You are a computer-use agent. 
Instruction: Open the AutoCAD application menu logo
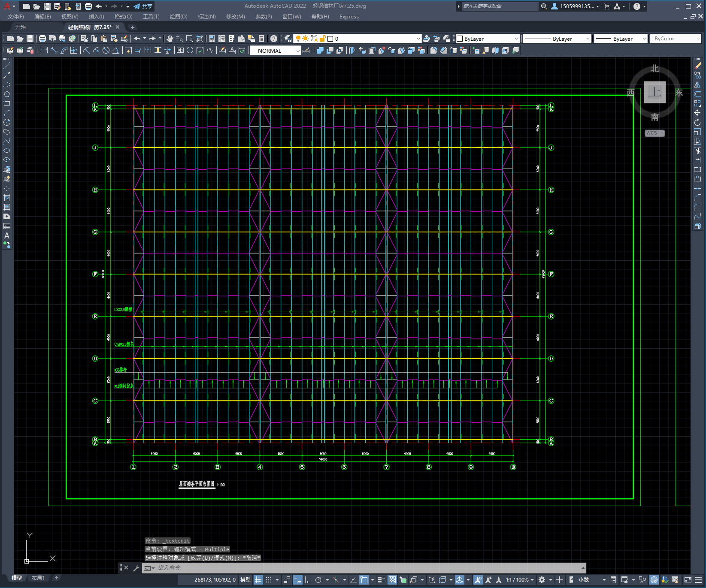[x=7, y=6]
